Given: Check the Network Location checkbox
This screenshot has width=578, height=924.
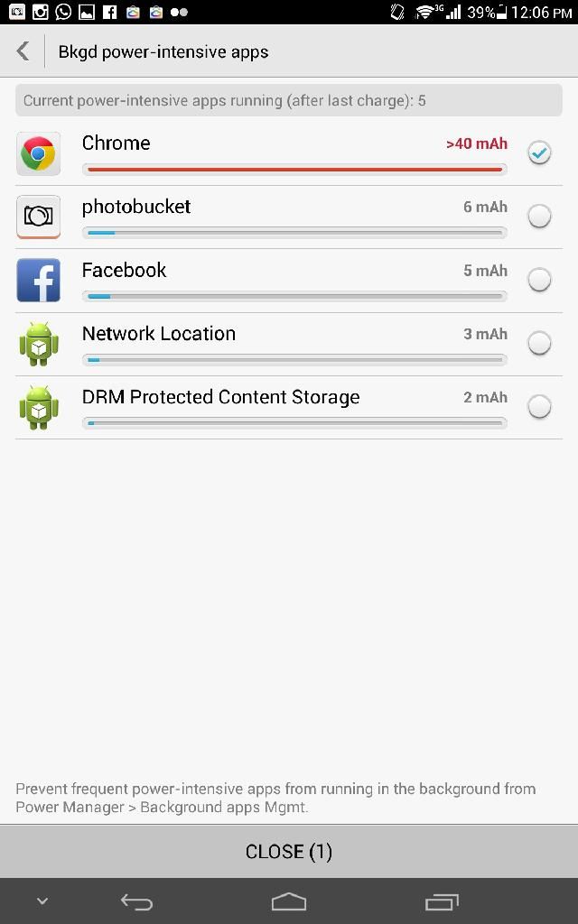Looking at the screenshot, I should (x=539, y=343).
